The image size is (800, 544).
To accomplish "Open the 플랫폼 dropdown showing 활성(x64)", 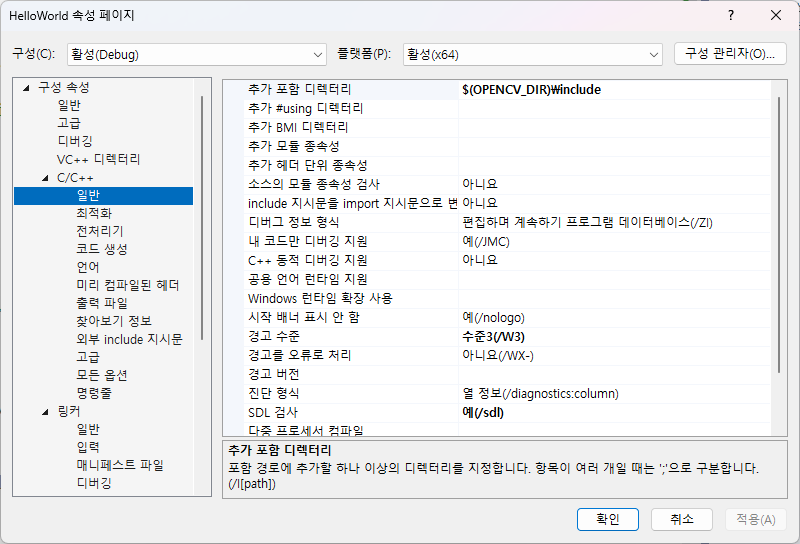I will [532, 54].
